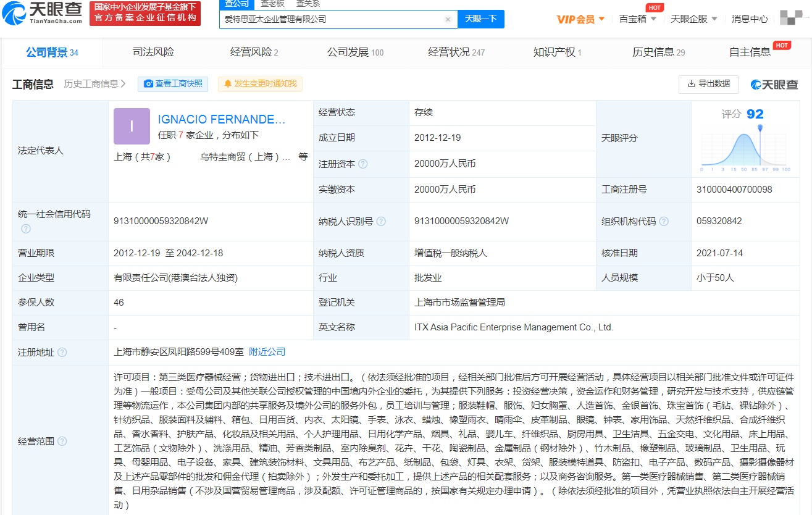Clear the search field with the X icon
The width and height of the screenshot is (812, 515).
click(x=448, y=19)
